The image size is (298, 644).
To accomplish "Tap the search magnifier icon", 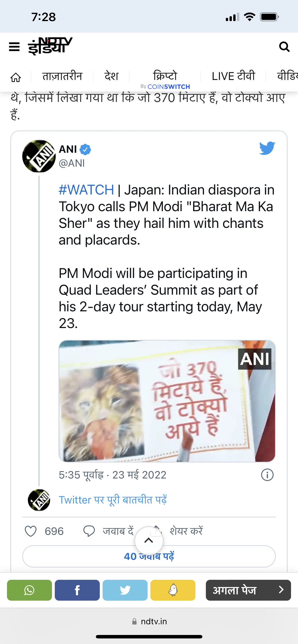I will pos(284,47).
